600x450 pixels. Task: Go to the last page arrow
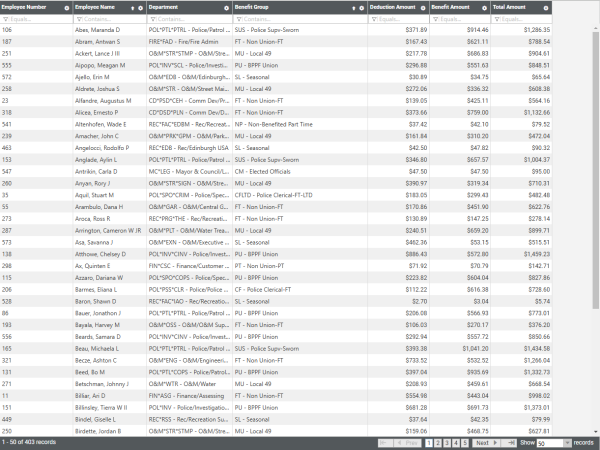[x=511, y=443]
